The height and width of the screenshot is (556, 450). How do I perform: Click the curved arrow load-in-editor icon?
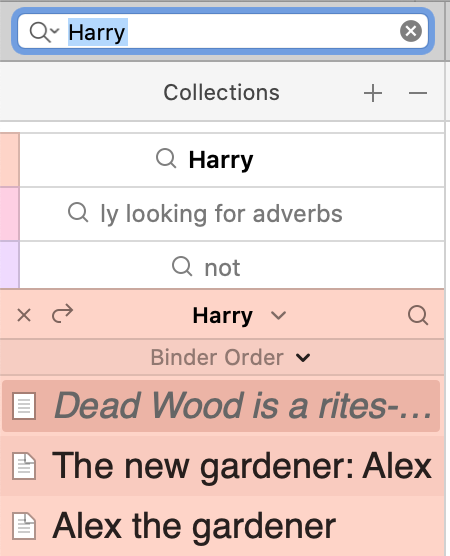62,314
